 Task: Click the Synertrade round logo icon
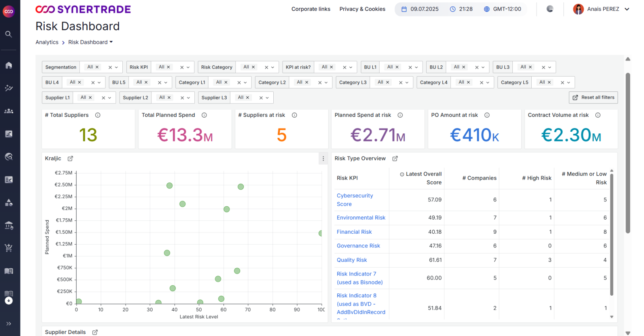9,11
